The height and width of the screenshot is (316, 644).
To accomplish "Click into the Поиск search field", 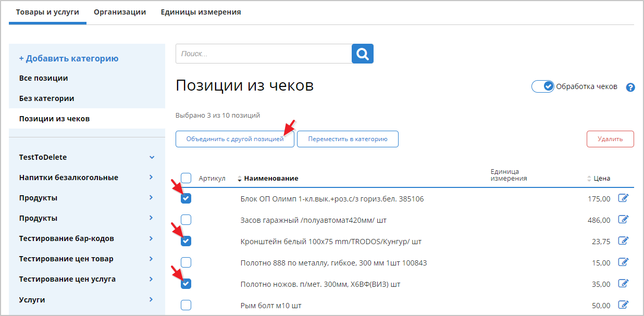I will pos(264,54).
